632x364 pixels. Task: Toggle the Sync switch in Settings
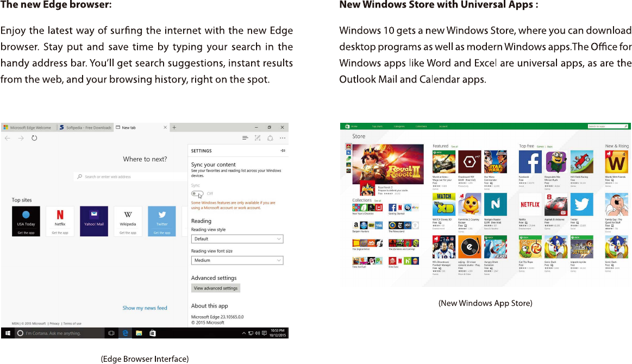pos(197,193)
